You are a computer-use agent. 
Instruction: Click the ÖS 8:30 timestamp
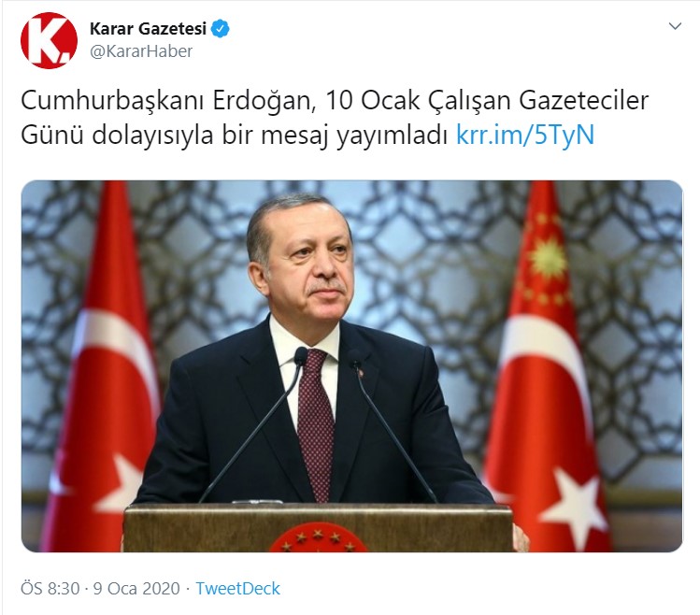coord(50,588)
